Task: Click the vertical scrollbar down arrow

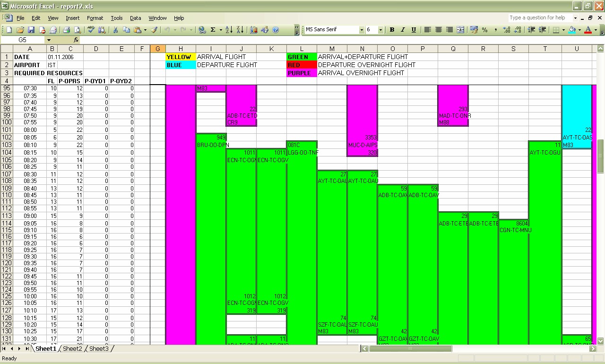Action: [600, 341]
